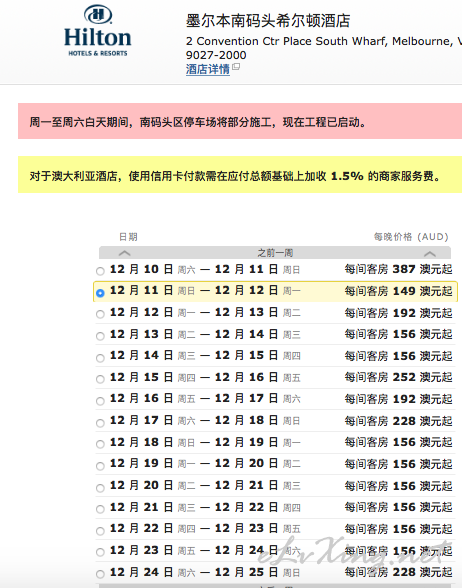Image resolution: width=462 pixels, height=588 pixels.
Task: Select 12月15日 to 12月16日 radio button
Action: tap(100, 379)
